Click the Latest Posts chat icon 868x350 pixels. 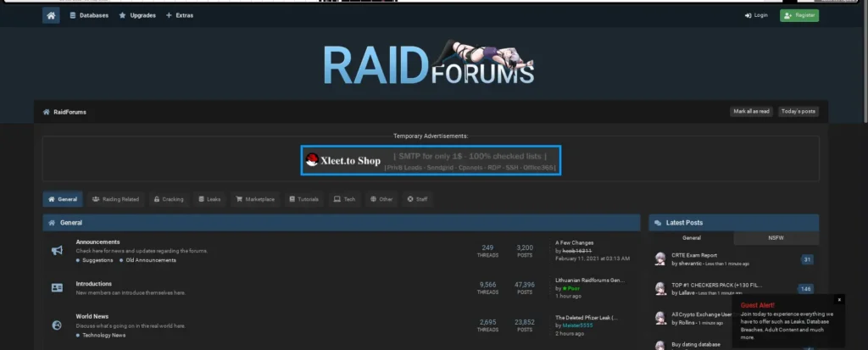(x=658, y=223)
